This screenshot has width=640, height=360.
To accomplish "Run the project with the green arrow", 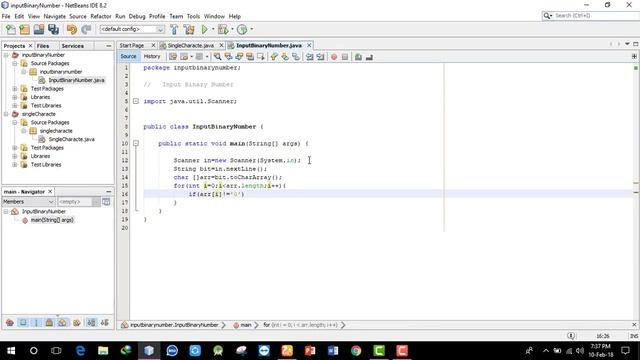I will [205, 29].
